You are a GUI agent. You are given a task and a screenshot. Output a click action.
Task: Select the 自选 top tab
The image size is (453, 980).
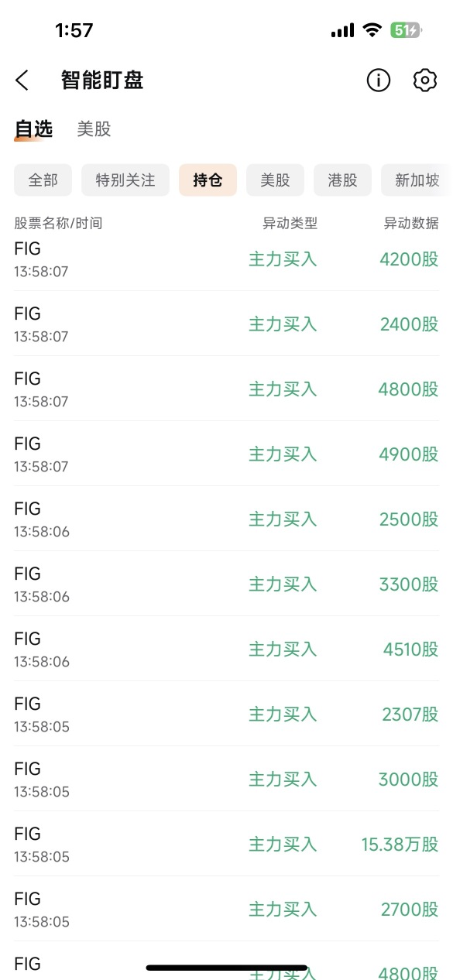[x=33, y=129]
